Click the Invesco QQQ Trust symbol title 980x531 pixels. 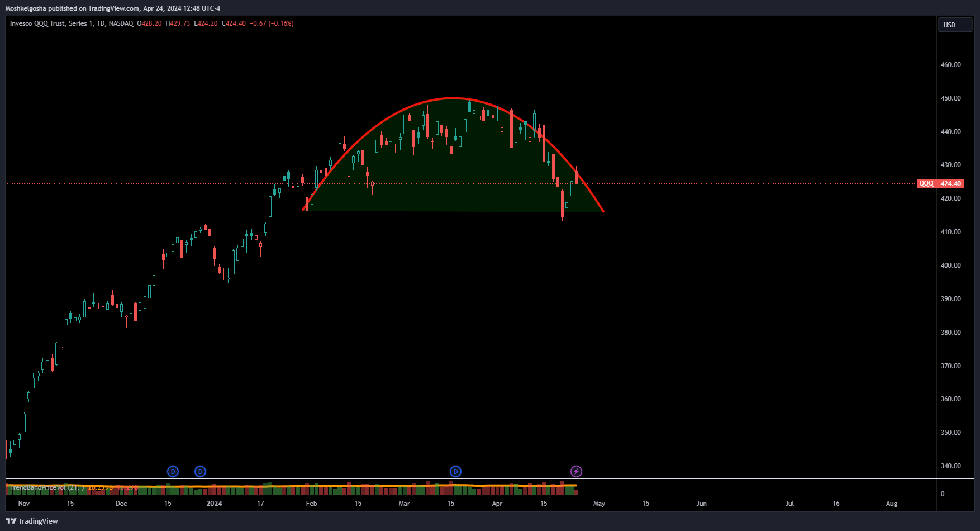pos(72,23)
